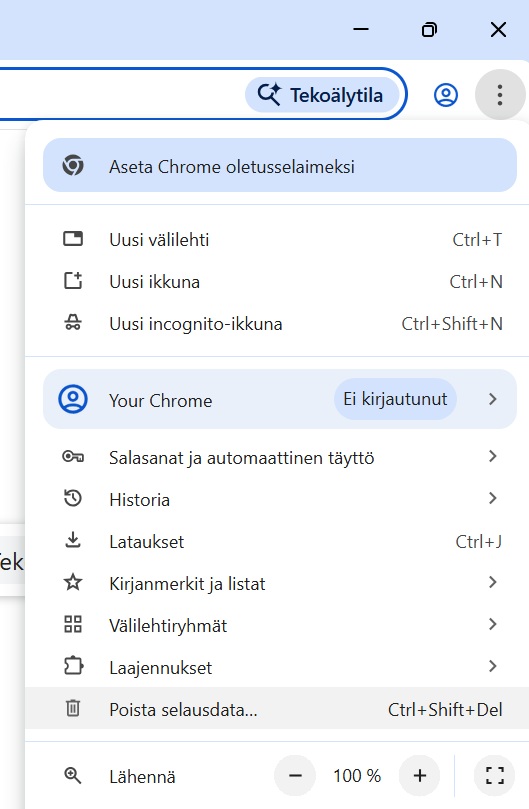Click the trash can icon
Screen dimensions: 529x809
73,708
